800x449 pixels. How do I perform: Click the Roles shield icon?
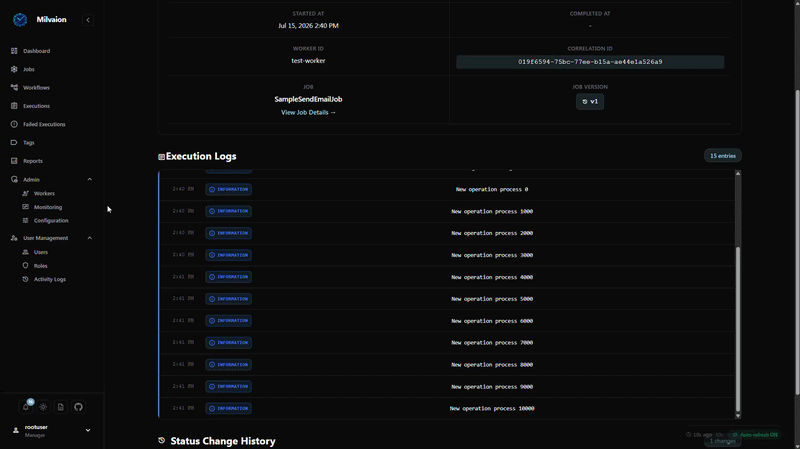[x=26, y=266]
